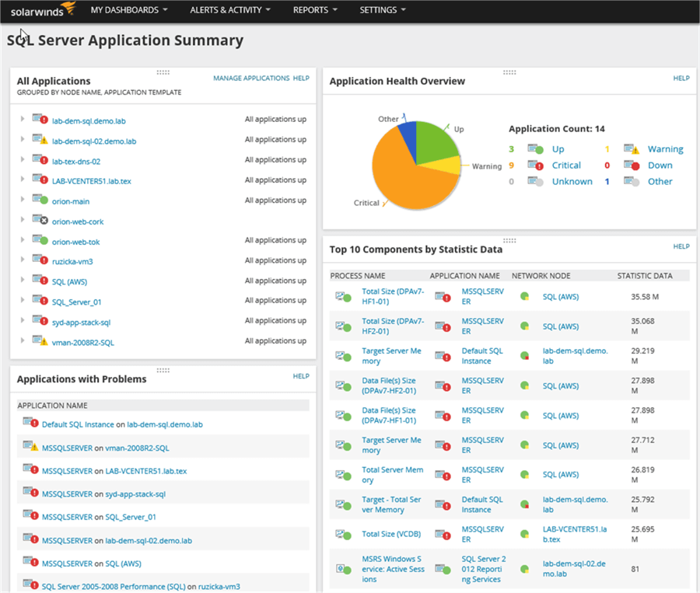Click unreachable status icon for orion-web-cork
This screenshot has height=593, width=700.
click(40, 219)
